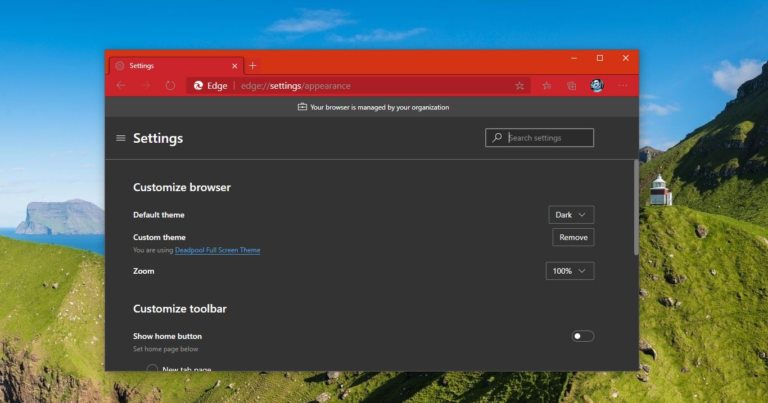Open the Settings hamburger menu
The height and width of the screenshot is (403, 768).
coord(120,138)
